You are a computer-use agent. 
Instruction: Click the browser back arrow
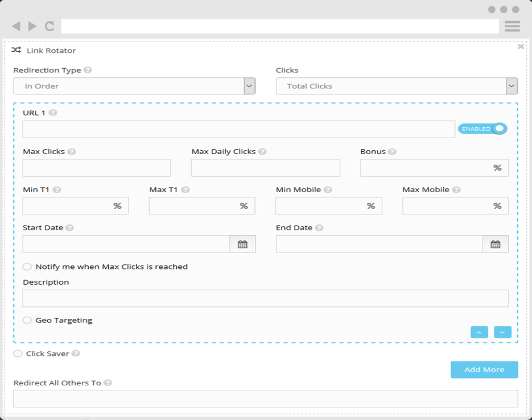(x=15, y=26)
